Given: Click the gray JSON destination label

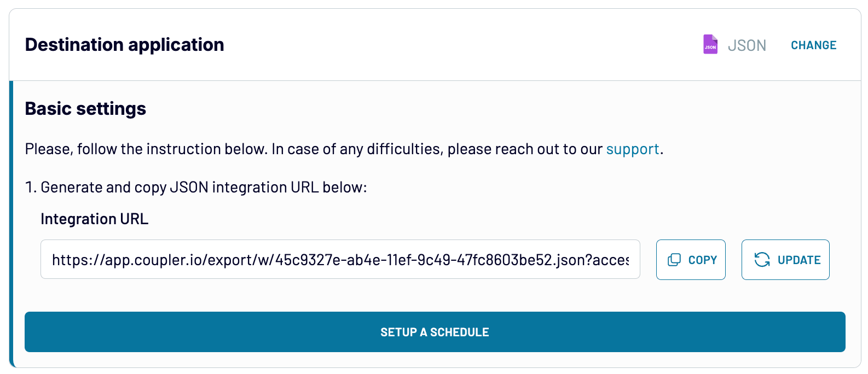Looking at the screenshot, I should [x=747, y=45].
